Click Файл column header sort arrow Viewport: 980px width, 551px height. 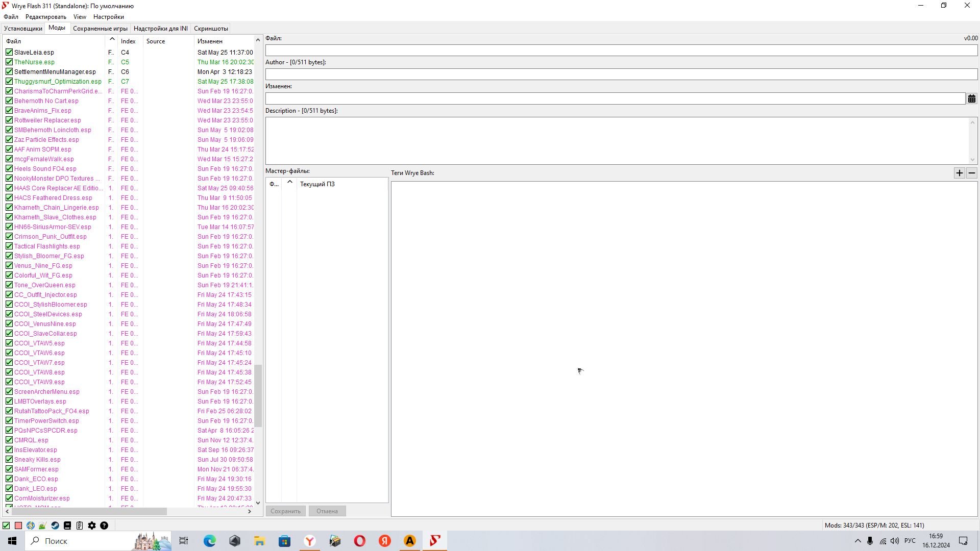pyautogui.click(x=112, y=40)
